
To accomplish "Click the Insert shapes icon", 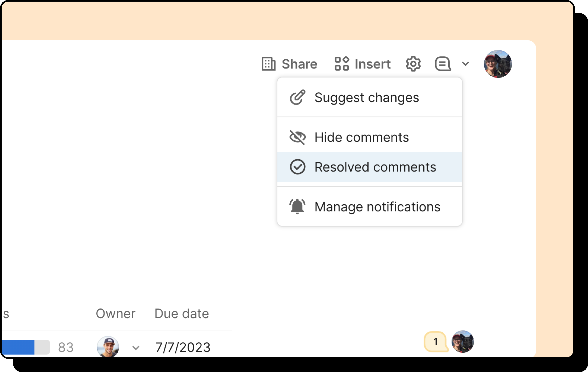I will point(342,64).
